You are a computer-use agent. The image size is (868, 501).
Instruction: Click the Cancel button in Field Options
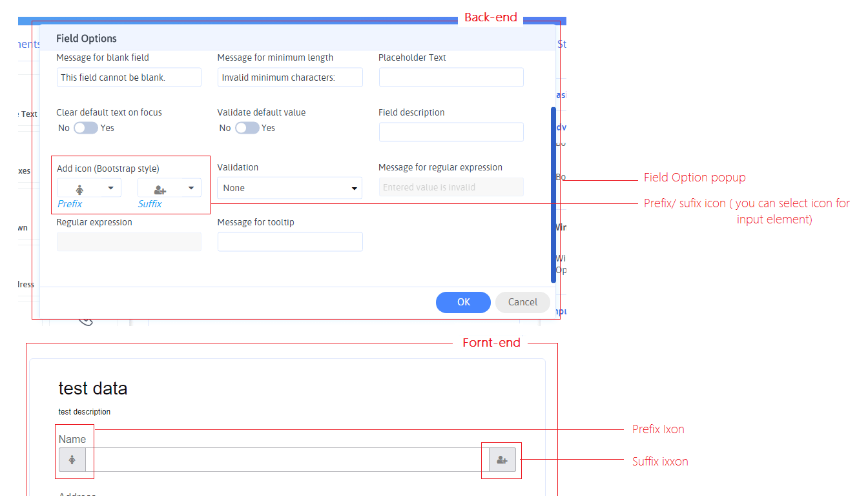click(x=522, y=302)
